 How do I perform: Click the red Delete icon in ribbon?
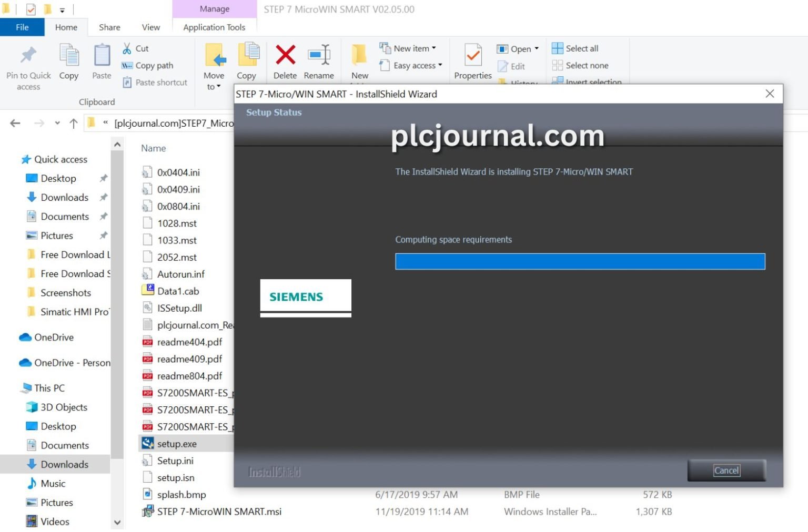coord(285,55)
